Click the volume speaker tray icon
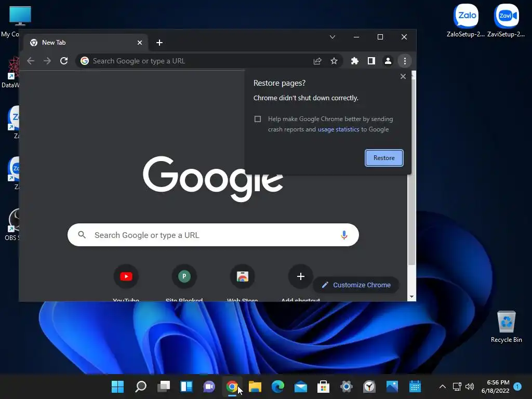532x399 pixels. pyautogui.click(x=470, y=387)
